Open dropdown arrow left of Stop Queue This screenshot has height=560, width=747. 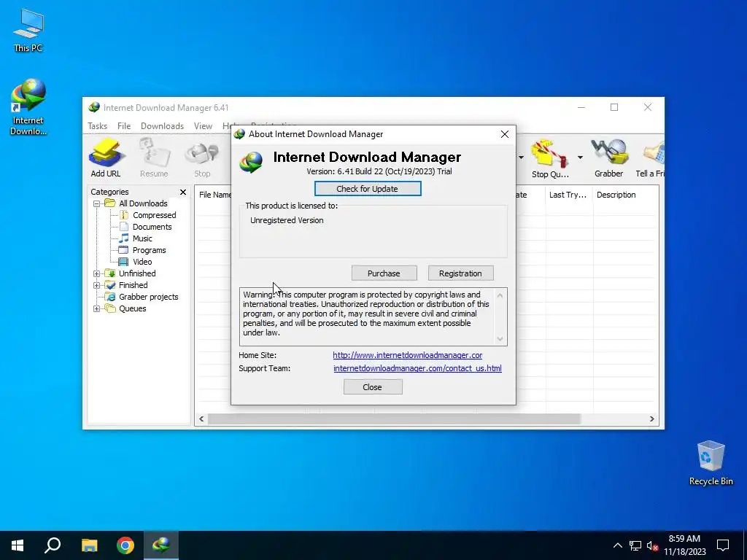(x=521, y=157)
